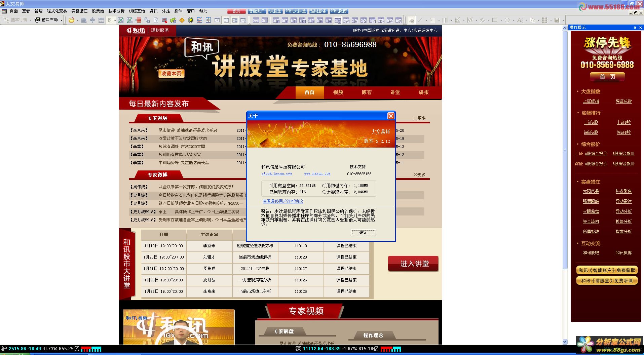The width and height of the screenshot is (644, 355).
Task: Select the monthly M chart period icon
Action: pyautogui.click(x=355, y=20)
